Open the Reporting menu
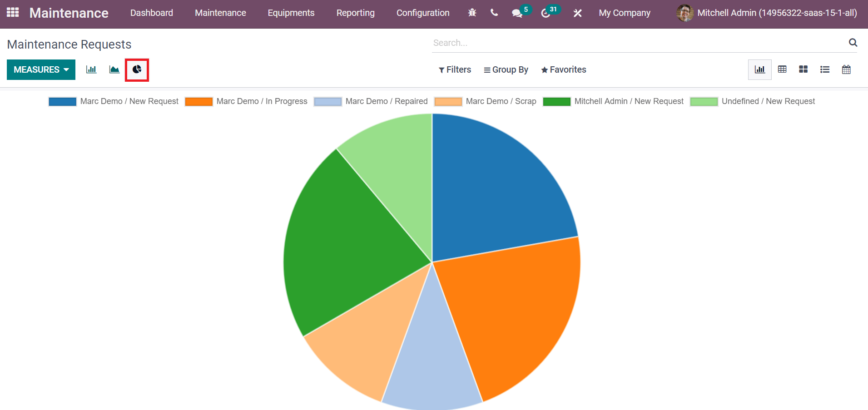 tap(356, 13)
